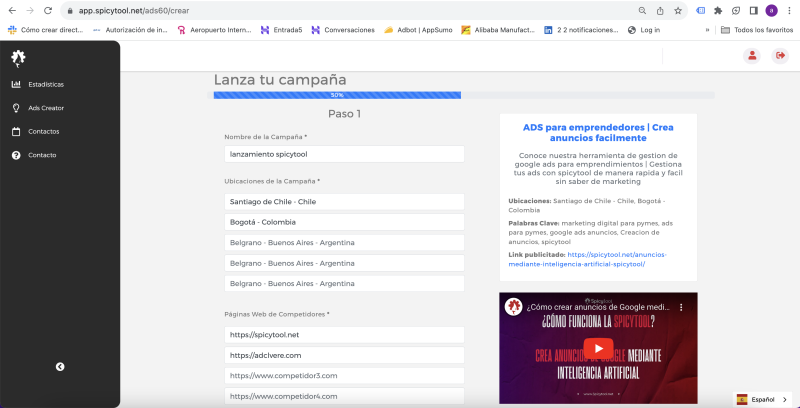Open the advertised spicytool.net link

[x=588, y=259]
